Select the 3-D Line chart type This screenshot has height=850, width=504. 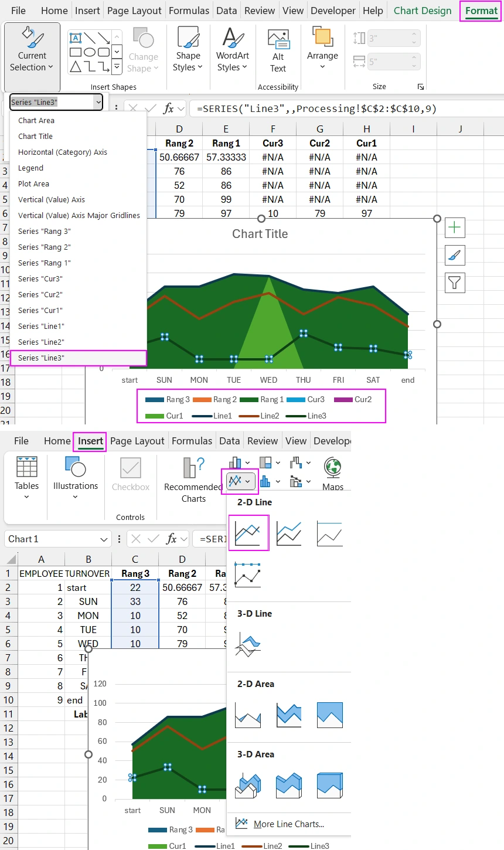click(248, 643)
